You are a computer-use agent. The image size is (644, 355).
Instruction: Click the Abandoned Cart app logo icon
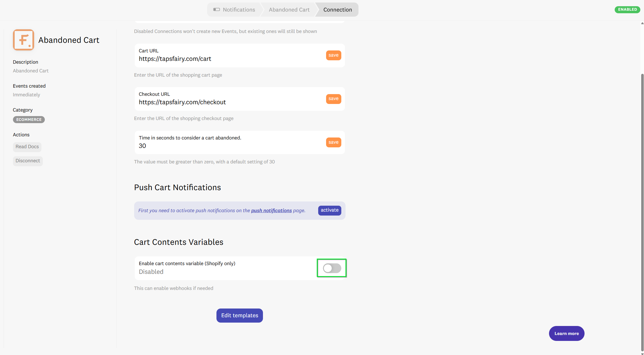pyautogui.click(x=23, y=40)
